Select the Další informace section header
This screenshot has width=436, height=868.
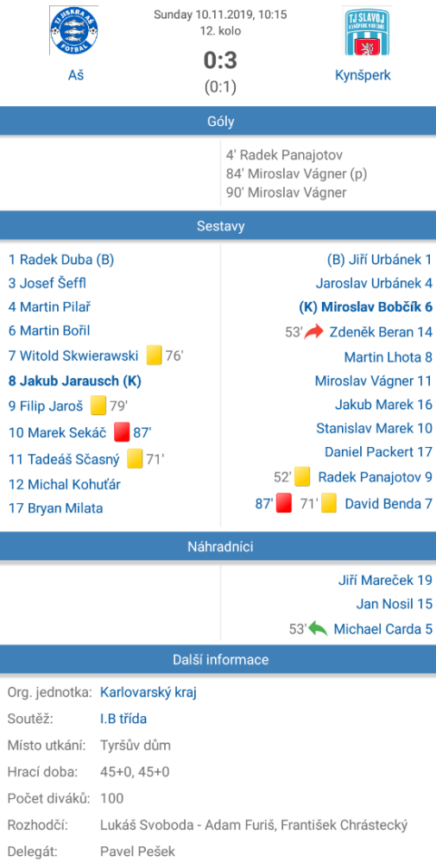click(x=218, y=659)
